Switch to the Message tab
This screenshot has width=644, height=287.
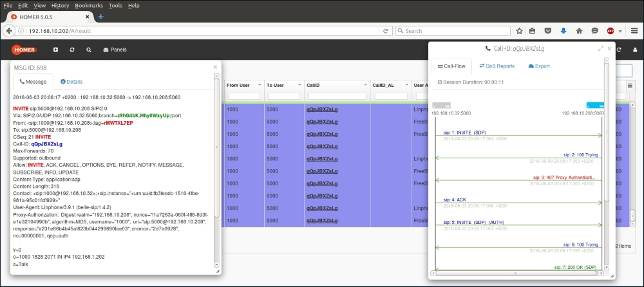coord(33,82)
